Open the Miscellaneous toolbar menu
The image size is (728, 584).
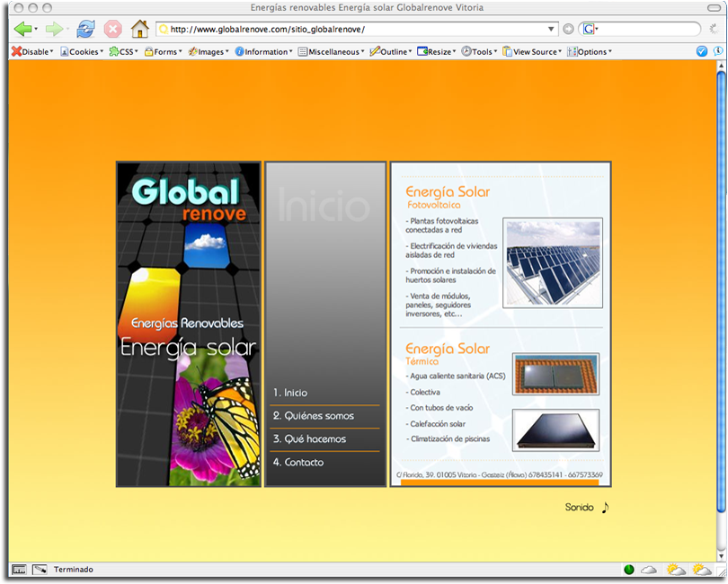pyautogui.click(x=331, y=51)
